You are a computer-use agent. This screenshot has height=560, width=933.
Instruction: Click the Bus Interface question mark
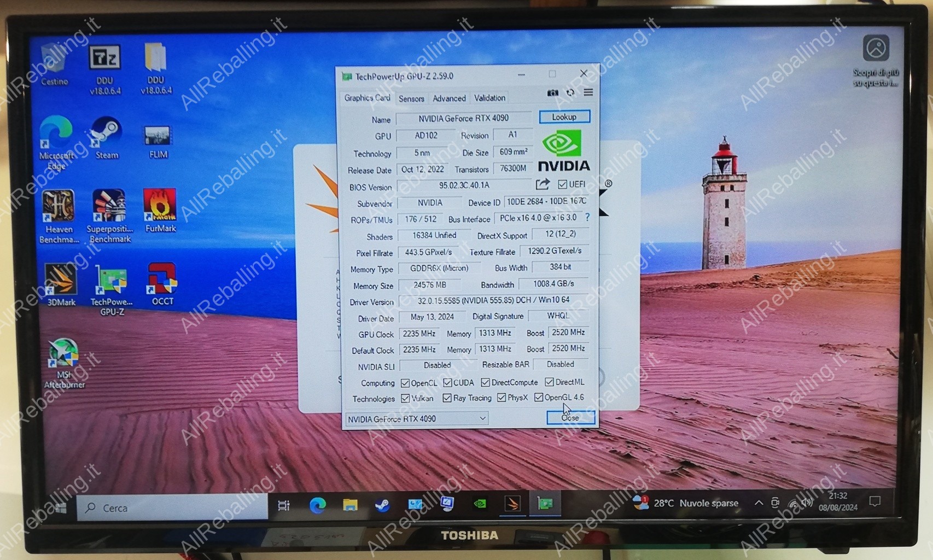coord(587,218)
